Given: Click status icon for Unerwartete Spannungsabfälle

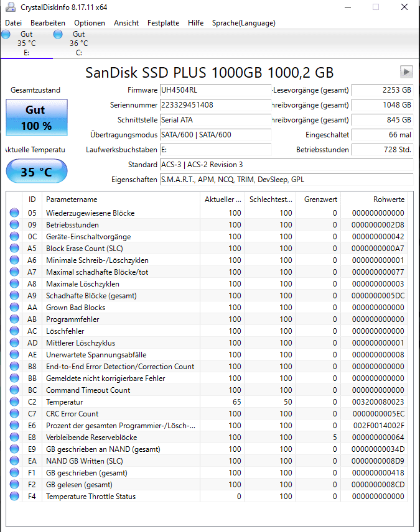Looking at the screenshot, I should [x=14, y=354].
